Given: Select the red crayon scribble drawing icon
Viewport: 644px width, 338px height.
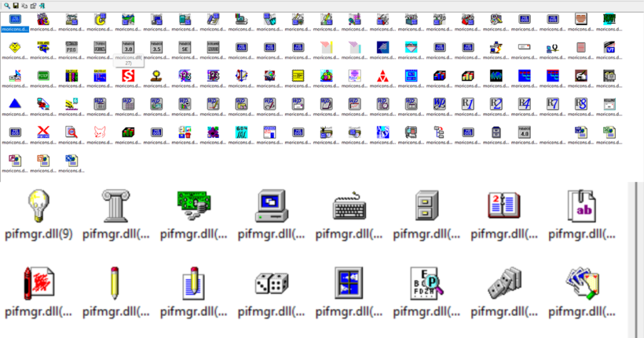Looking at the screenshot, I should (38, 283).
